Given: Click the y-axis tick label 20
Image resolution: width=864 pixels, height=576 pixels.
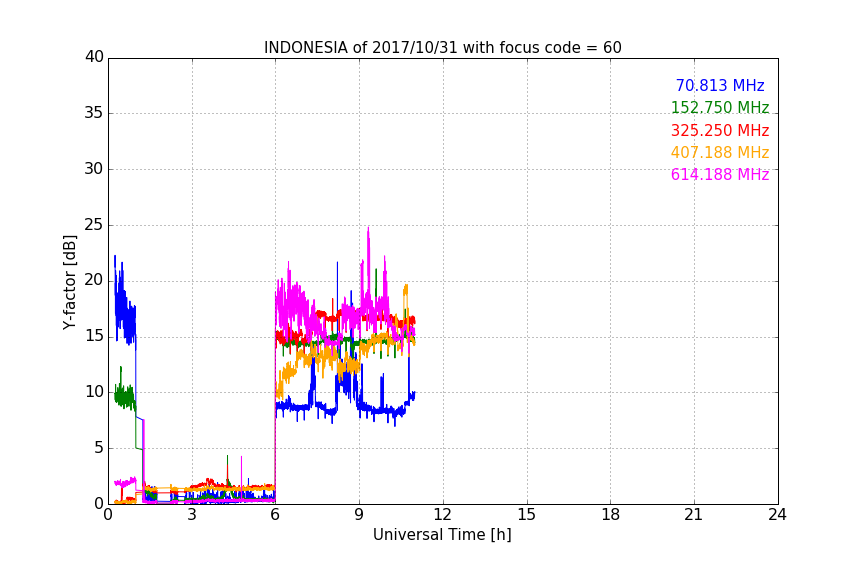Looking at the screenshot, I should pos(94,280).
